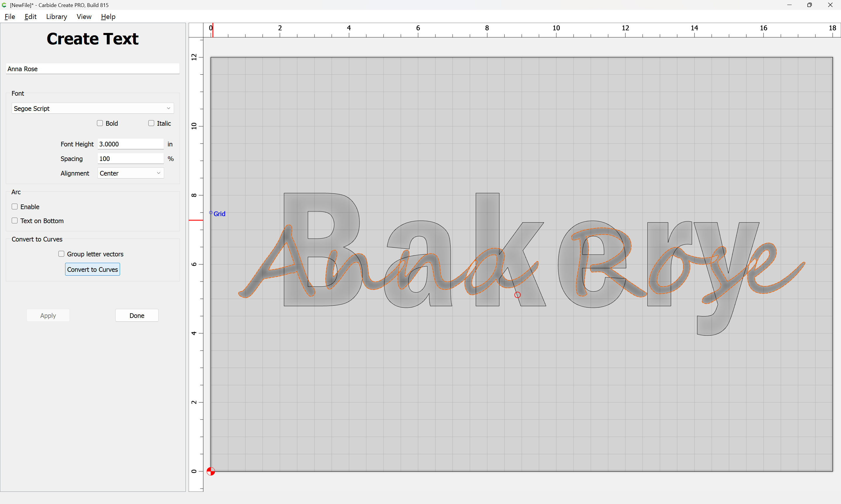Expand the Alignment Center dropdown

pos(131,173)
